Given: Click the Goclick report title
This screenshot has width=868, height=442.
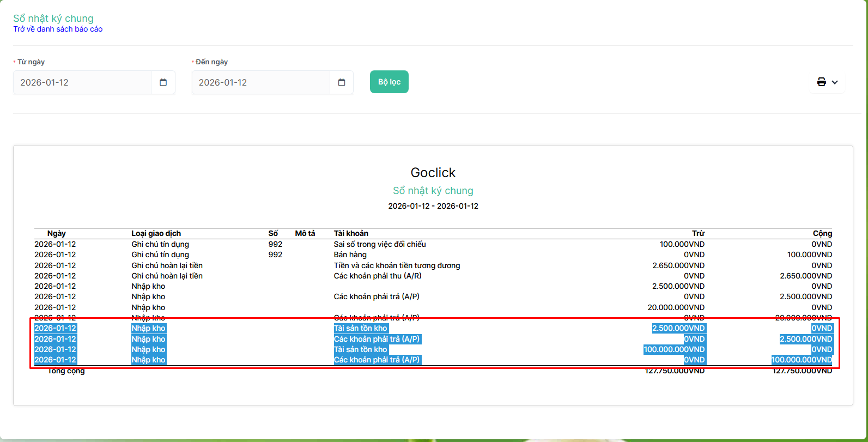Looking at the screenshot, I should [x=433, y=173].
